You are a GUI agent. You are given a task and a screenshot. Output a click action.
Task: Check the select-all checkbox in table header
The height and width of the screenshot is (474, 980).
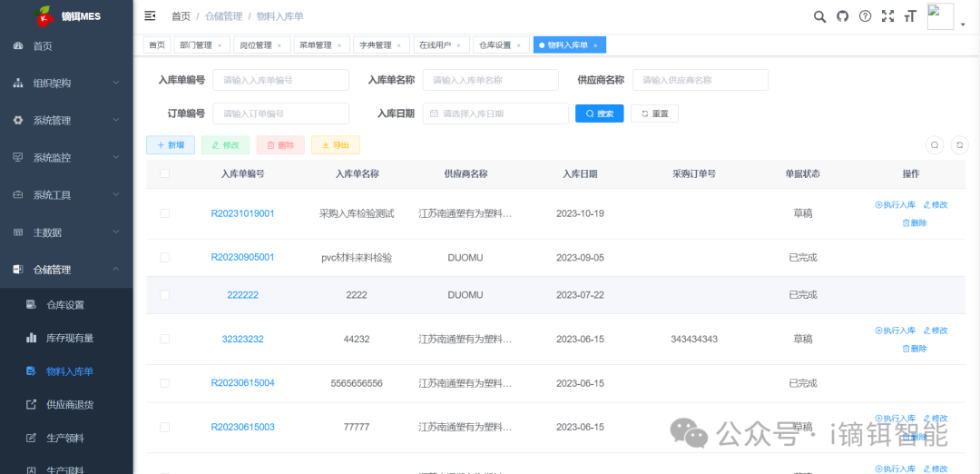click(164, 173)
